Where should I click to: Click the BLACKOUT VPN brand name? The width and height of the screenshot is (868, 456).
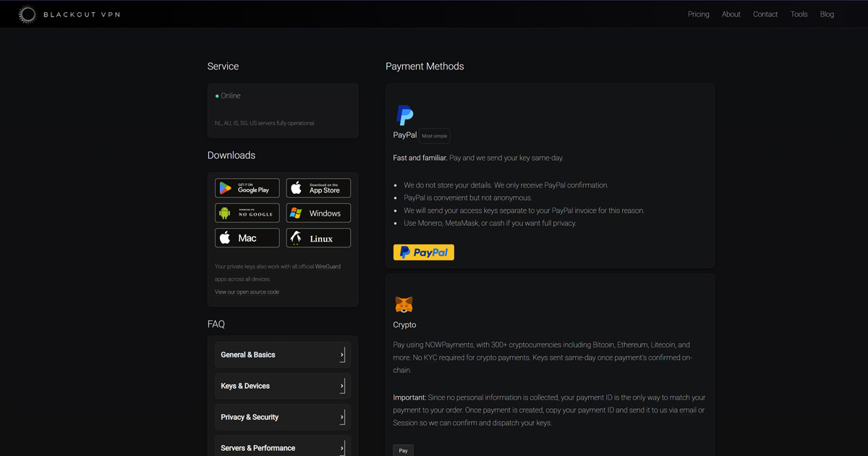(82, 14)
